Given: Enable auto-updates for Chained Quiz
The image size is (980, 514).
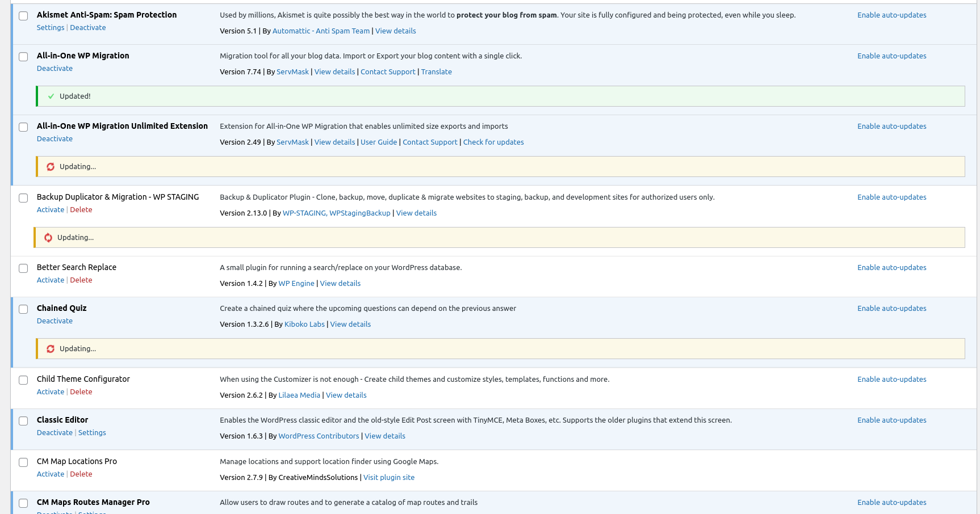Looking at the screenshot, I should [x=891, y=309].
